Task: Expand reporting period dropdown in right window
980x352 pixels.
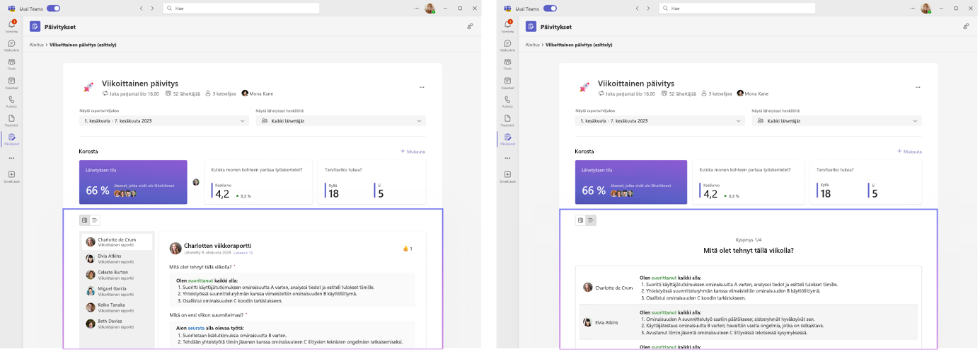Action: pos(660,121)
